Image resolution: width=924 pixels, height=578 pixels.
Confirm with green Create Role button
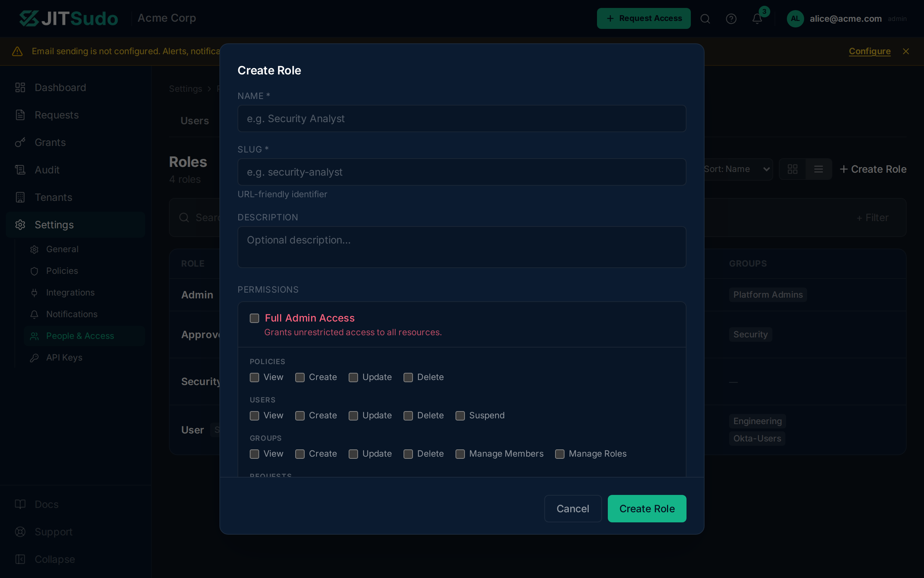[647, 508]
